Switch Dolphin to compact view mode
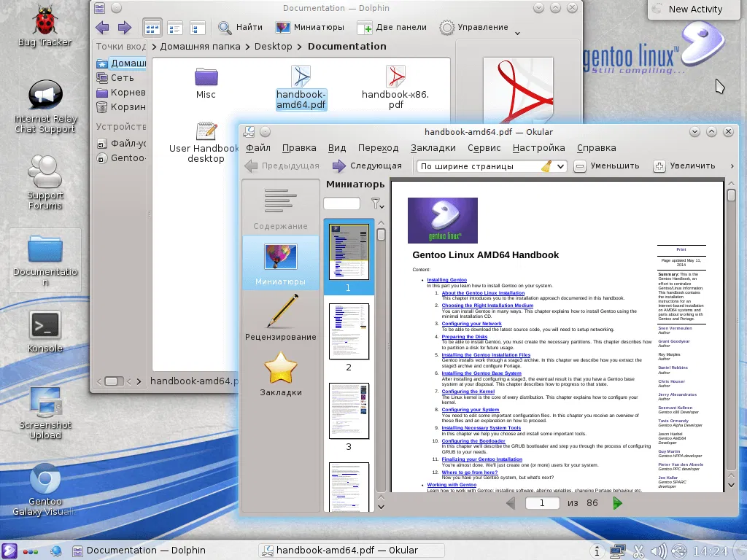Image resolution: width=747 pixels, height=560 pixels. [x=175, y=28]
